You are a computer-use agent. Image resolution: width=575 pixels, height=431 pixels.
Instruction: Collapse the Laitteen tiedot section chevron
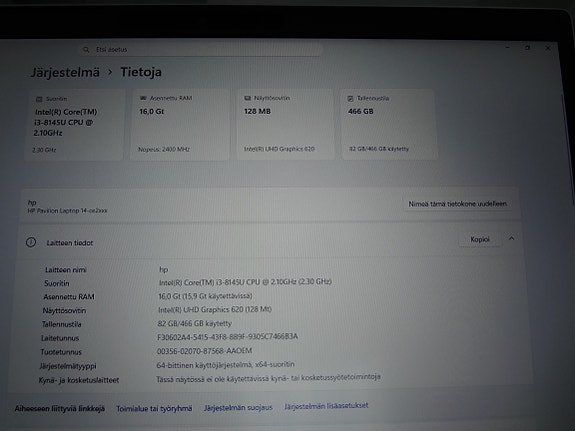click(x=512, y=238)
